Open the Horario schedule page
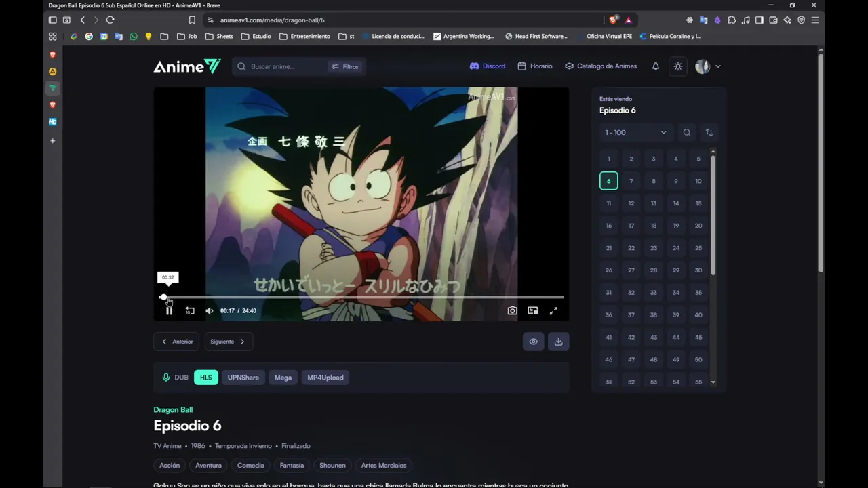Image resolution: width=868 pixels, height=488 pixels. pos(535,66)
